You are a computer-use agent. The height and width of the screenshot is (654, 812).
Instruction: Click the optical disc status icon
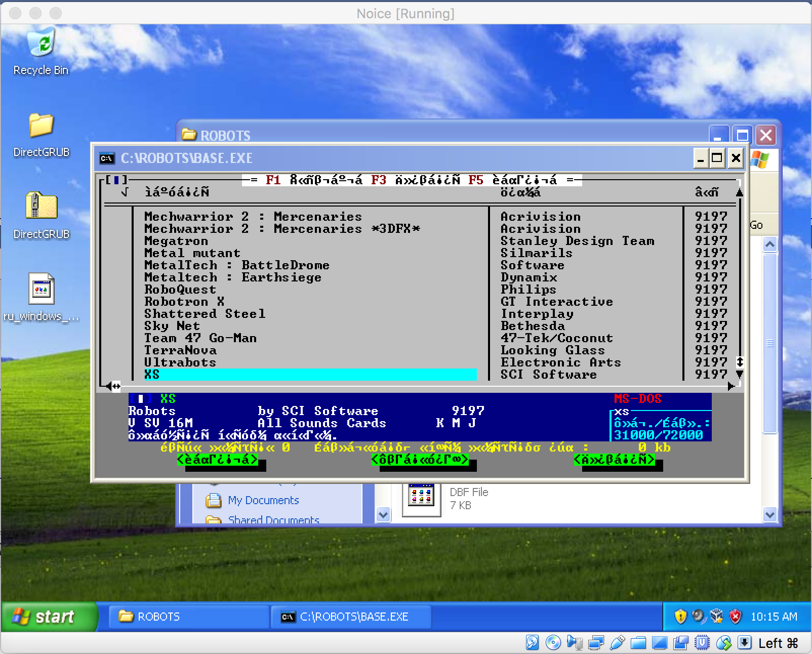(553, 643)
